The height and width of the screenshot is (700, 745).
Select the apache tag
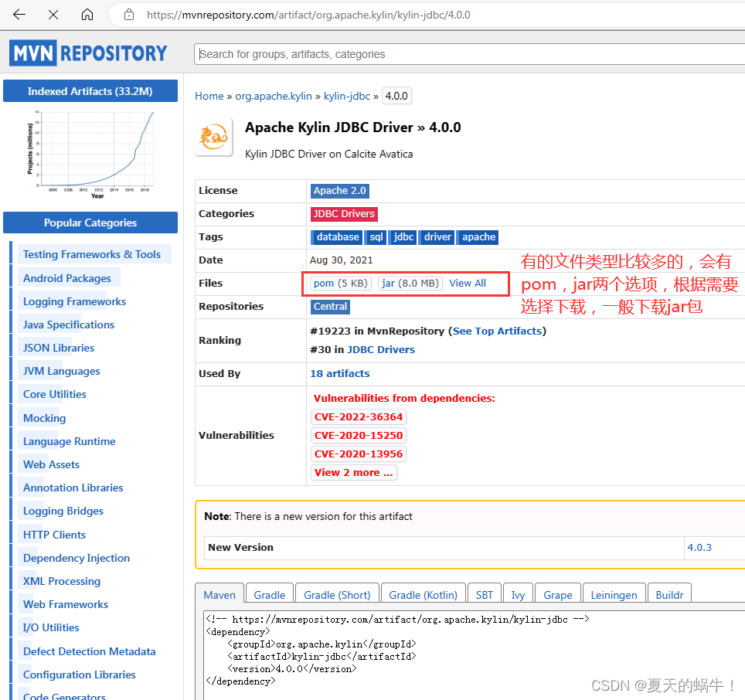click(478, 237)
